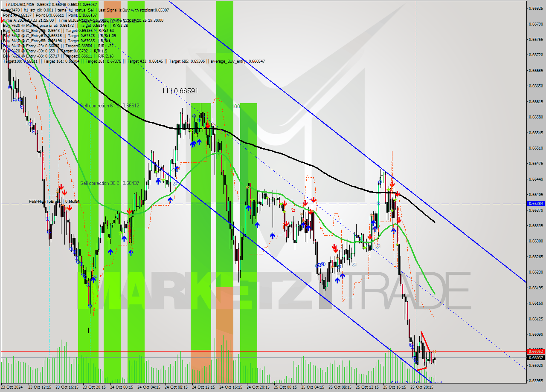The height and width of the screenshot is (392, 546).
Task: Click the AUDUSD,M15 chart title
Action: [x=21, y=4]
